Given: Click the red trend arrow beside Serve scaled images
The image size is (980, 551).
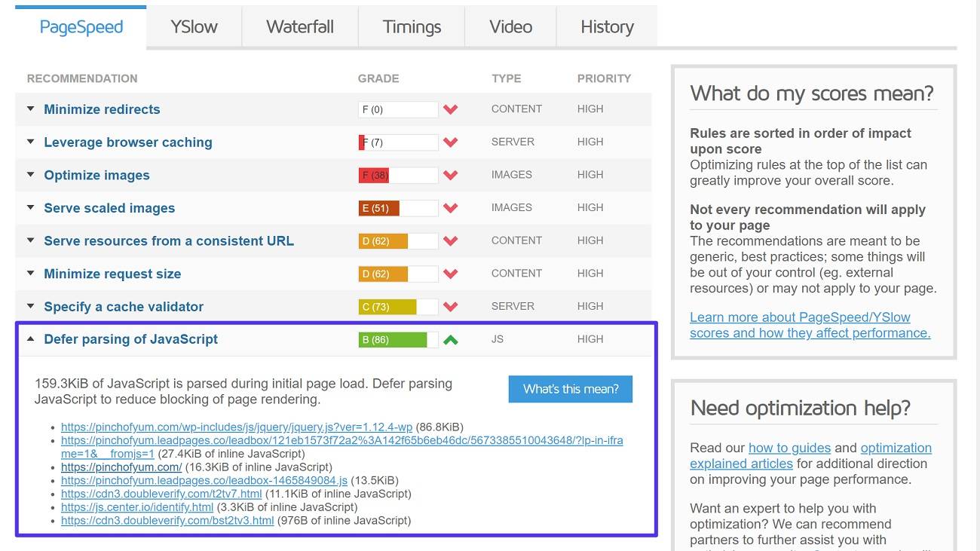Looking at the screenshot, I should tap(450, 207).
